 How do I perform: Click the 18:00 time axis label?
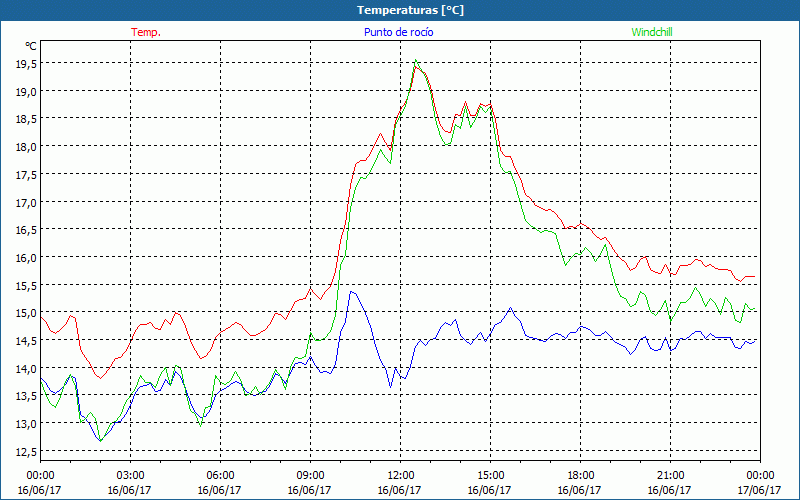coord(581,475)
